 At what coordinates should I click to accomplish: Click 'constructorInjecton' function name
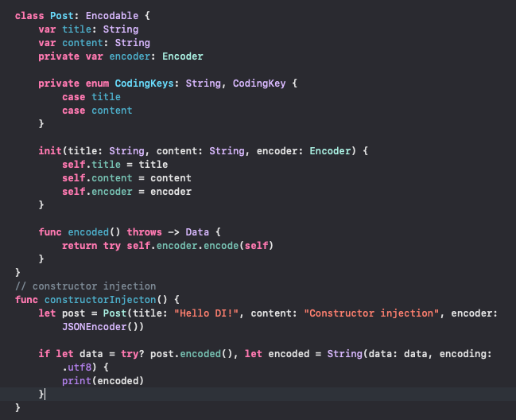point(100,300)
